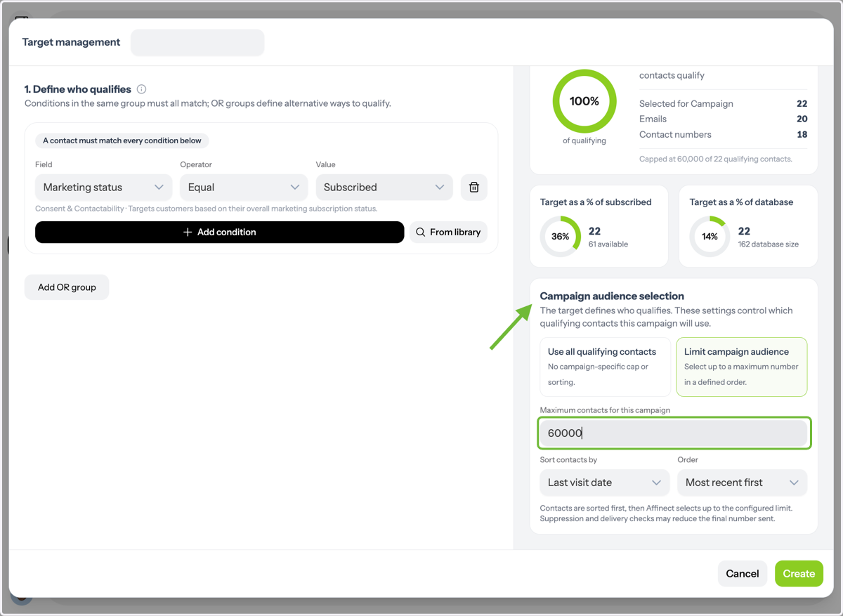The width and height of the screenshot is (843, 616).
Task: Select Limit campaign audience option
Action: [741, 367]
